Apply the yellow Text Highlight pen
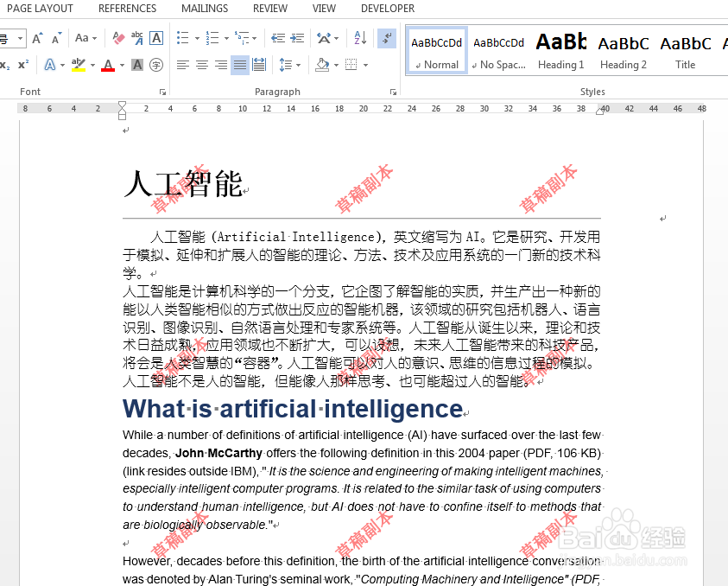Viewport: 728px width, 586px height. 79,65
